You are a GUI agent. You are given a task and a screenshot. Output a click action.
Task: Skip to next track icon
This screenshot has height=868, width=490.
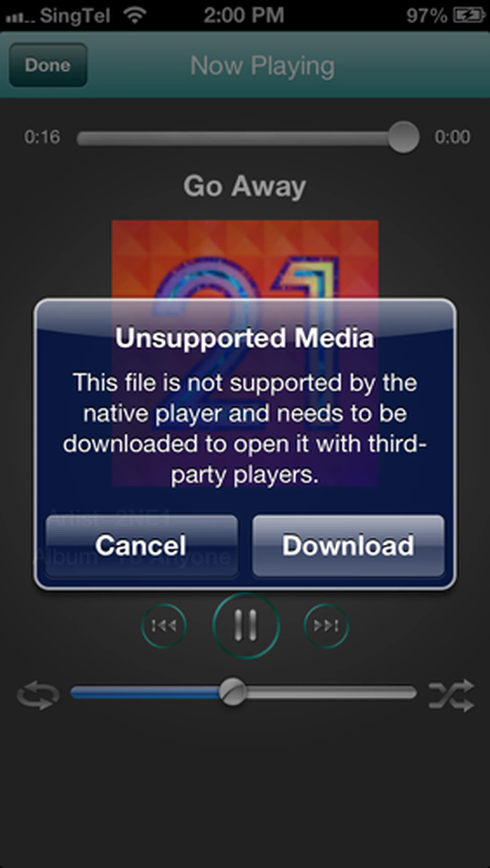pyautogui.click(x=326, y=626)
